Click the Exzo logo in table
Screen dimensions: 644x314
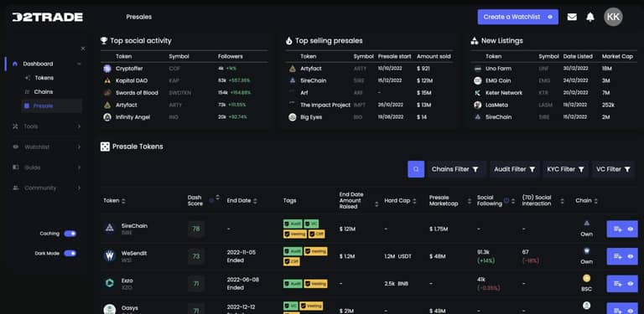tap(110, 283)
